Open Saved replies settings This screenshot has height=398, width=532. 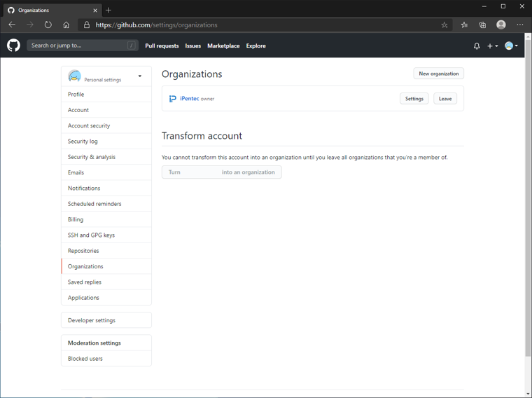(106, 282)
